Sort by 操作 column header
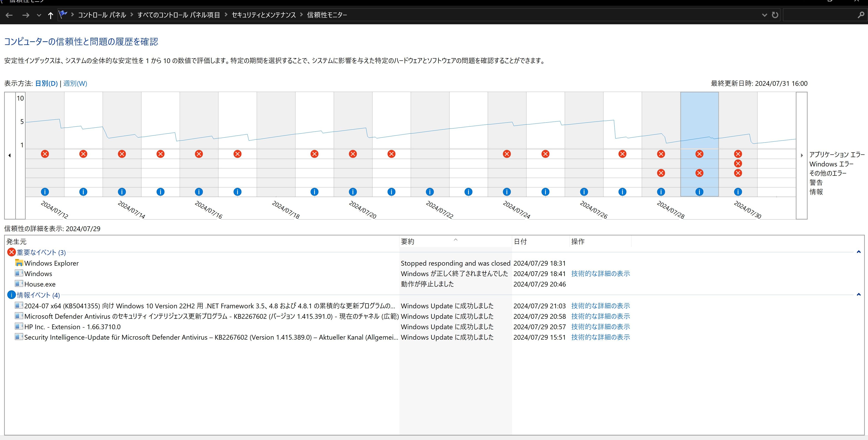Screen dimensions: 868x440 [600, 242]
